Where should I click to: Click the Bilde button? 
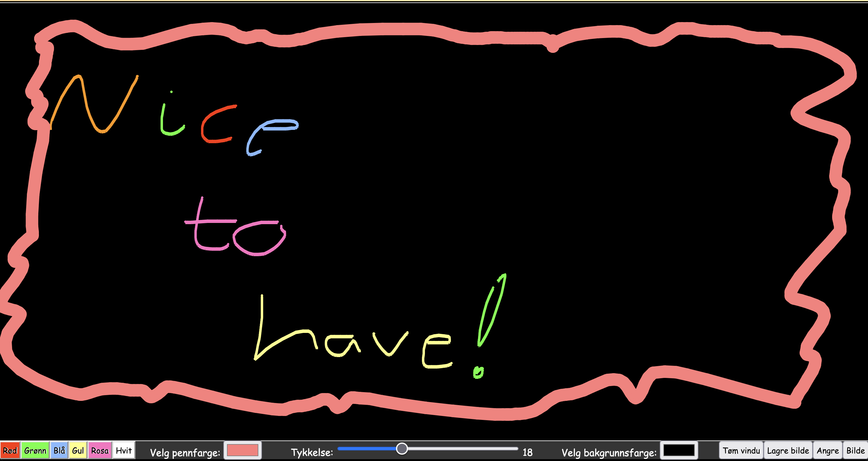pyautogui.click(x=855, y=450)
